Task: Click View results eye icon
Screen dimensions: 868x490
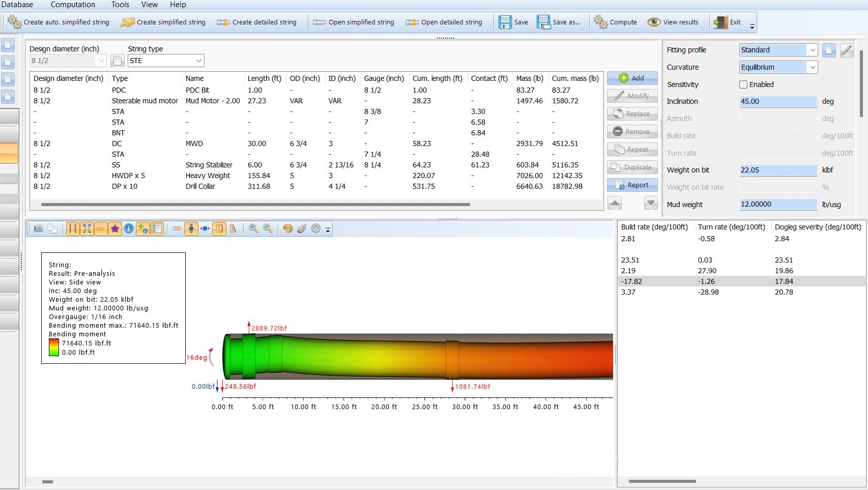Action: tap(673, 22)
